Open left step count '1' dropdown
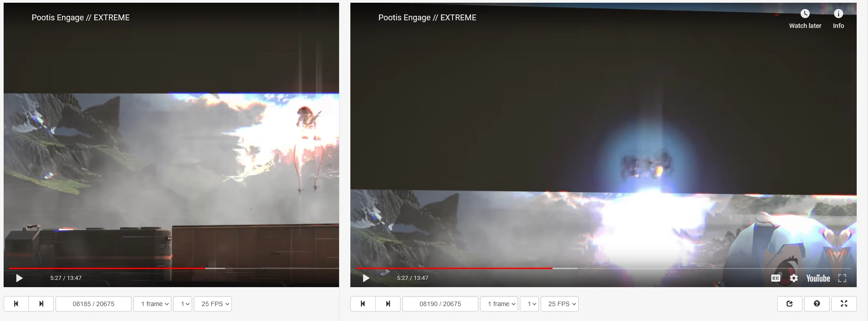868x321 pixels. coord(183,304)
